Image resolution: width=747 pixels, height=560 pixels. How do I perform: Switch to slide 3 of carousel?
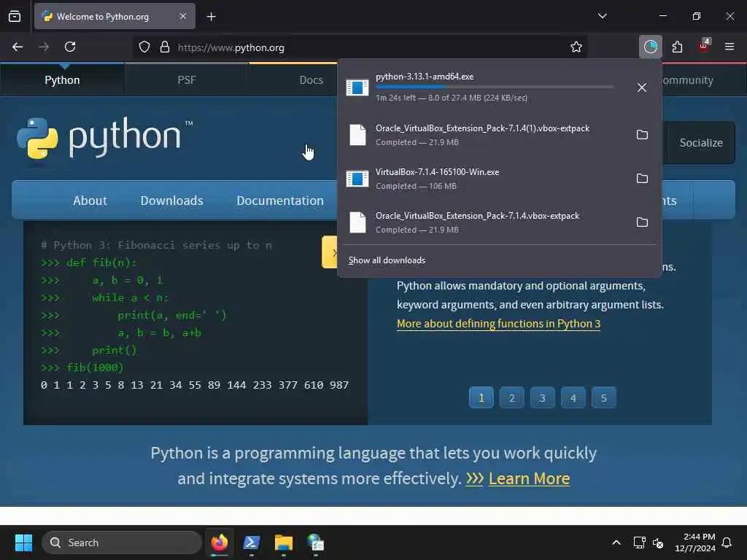click(542, 397)
